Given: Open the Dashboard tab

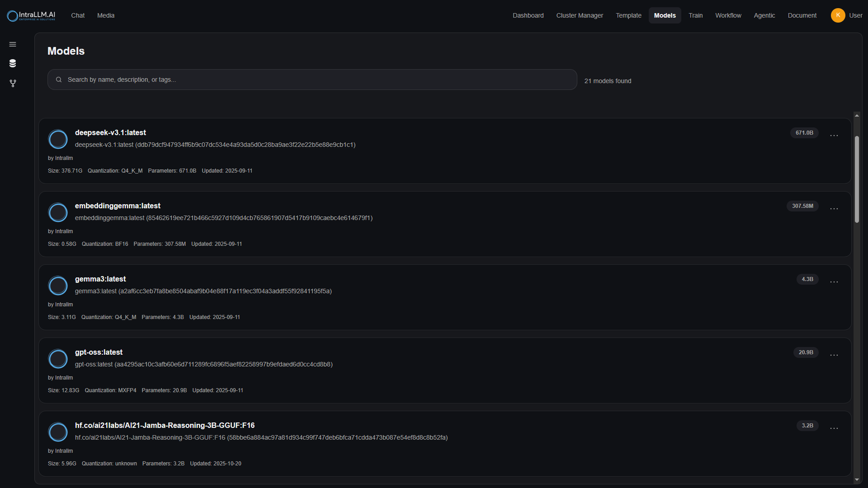Looking at the screenshot, I should [528, 15].
